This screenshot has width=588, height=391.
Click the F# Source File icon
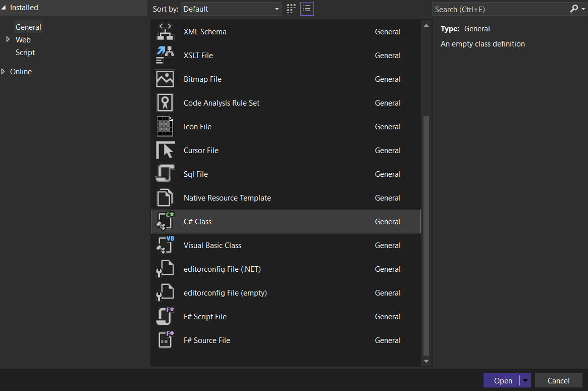click(x=165, y=340)
